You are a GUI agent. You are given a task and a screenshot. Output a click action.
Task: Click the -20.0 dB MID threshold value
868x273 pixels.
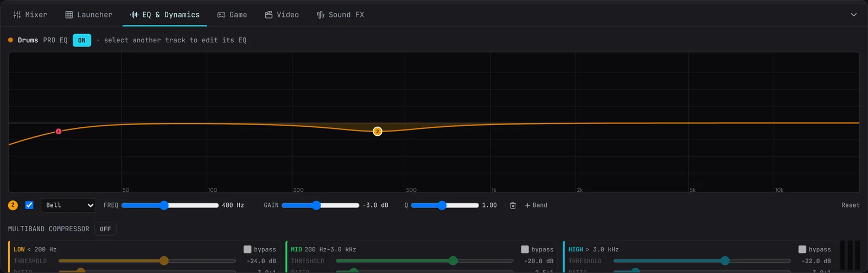(x=539, y=261)
